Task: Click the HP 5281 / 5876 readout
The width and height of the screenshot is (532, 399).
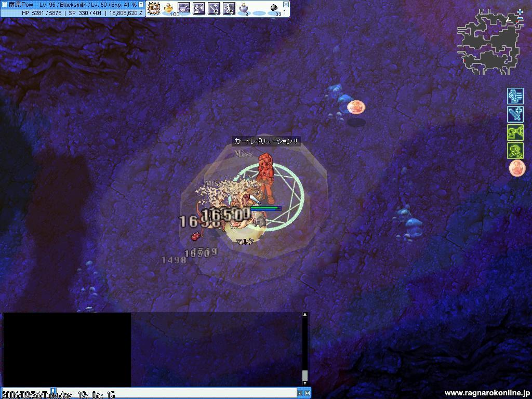Action: (42, 13)
